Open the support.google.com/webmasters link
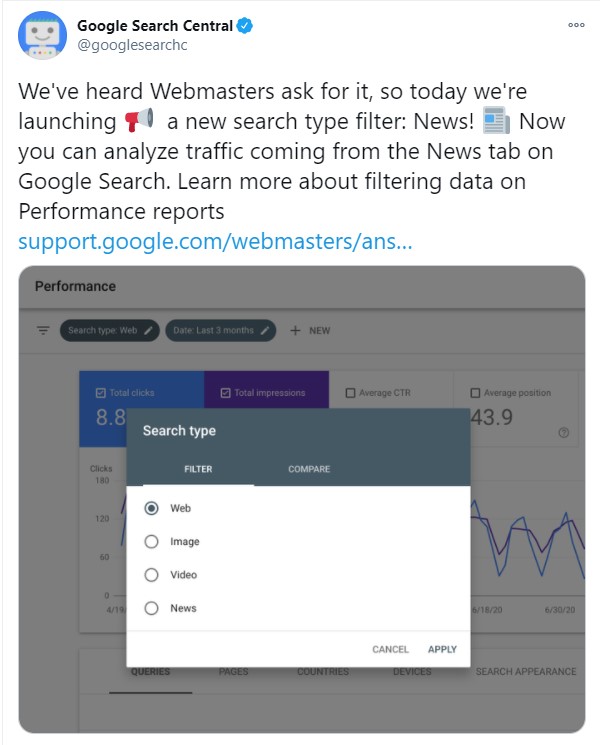Image resolution: width=600 pixels, height=745 pixels. (x=215, y=241)
